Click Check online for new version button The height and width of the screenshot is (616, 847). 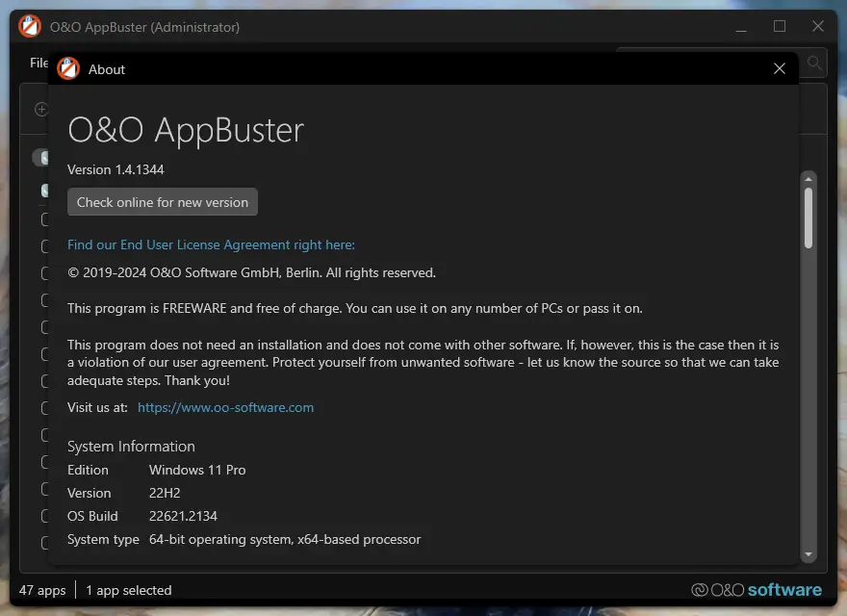[162, 202]
